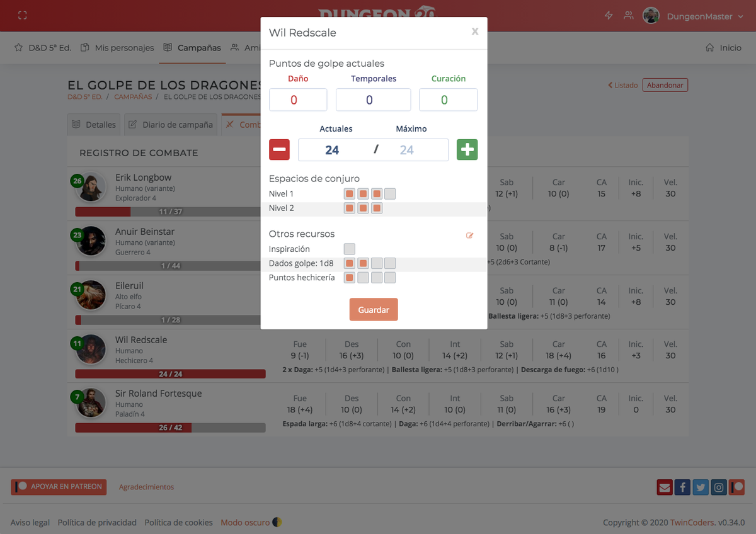Click Erik Longbow's initiative badge 26
The width and height of the screenshot is (756, 534).
tap(77, 181)
